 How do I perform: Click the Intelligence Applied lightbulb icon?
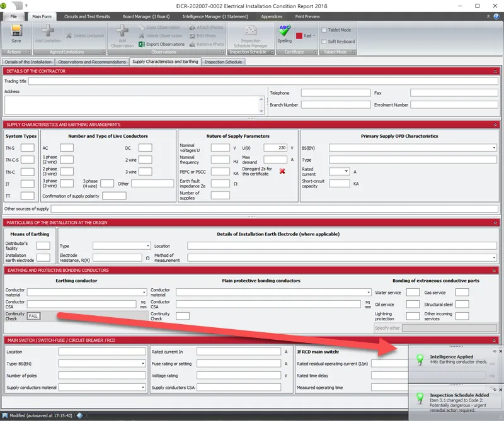[420, 360]
